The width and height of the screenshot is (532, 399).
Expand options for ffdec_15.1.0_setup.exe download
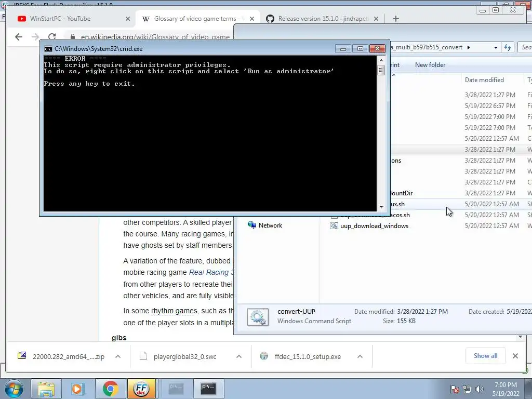point(360,356)
